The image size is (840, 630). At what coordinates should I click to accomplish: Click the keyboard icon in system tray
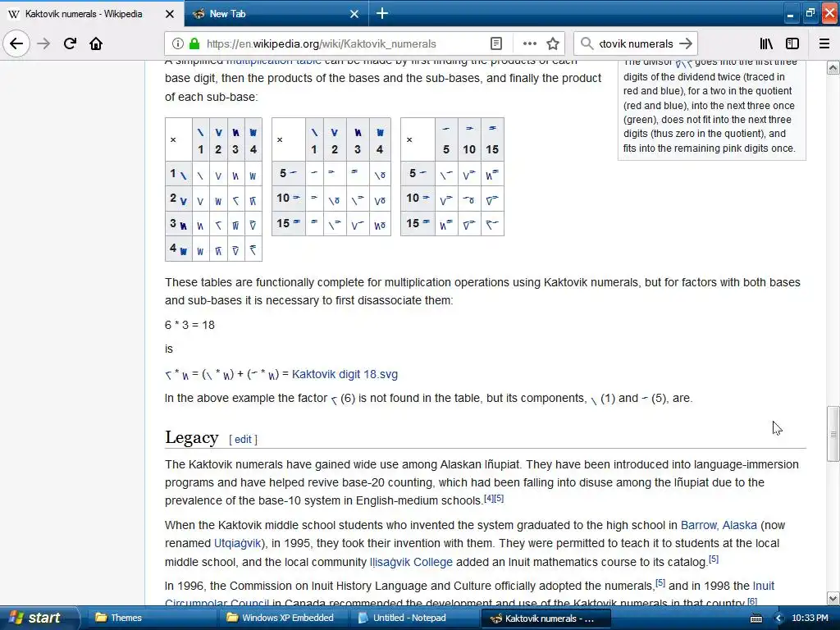pyautogui.click(x=756, y=619)
